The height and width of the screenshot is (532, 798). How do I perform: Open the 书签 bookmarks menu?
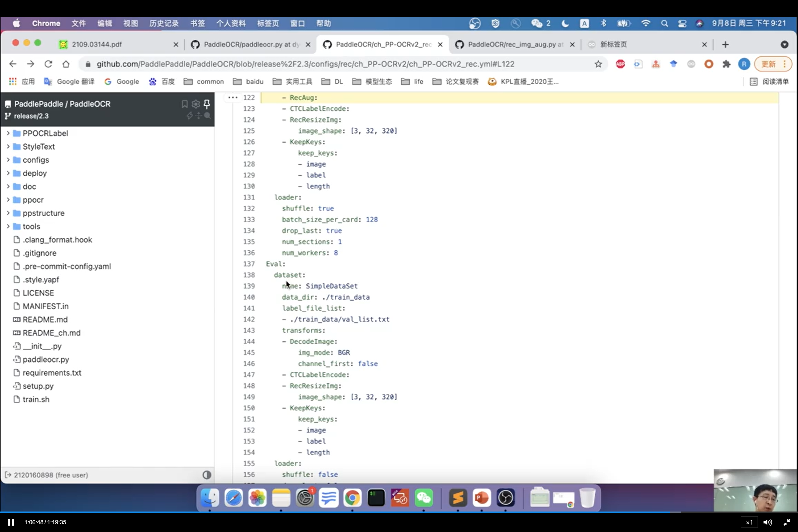coord(197,23)
